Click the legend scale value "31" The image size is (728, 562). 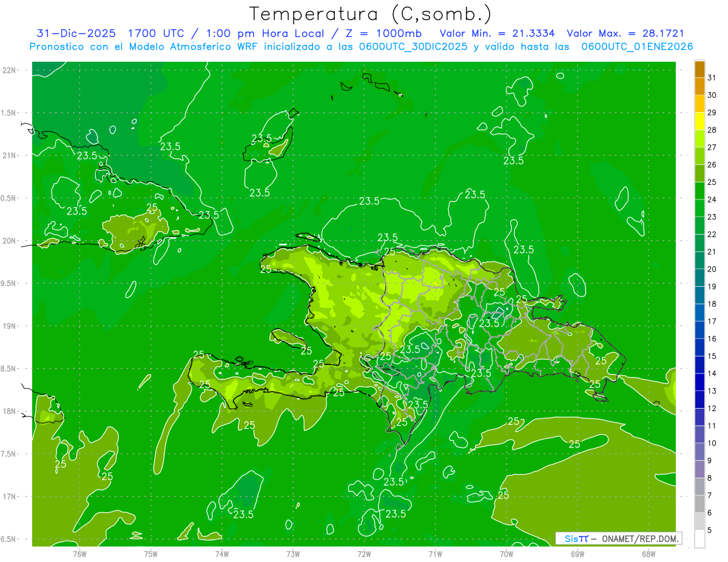(x=712, y=77)
